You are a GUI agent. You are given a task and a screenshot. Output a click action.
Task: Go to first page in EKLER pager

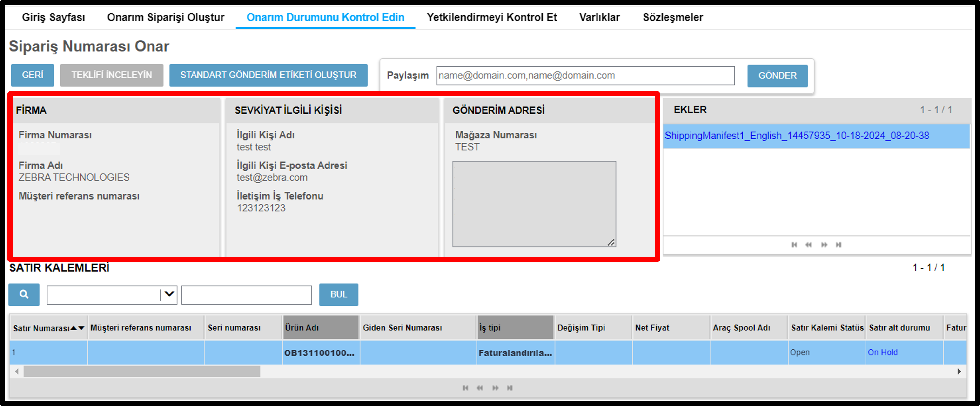(x=794, y=245)
